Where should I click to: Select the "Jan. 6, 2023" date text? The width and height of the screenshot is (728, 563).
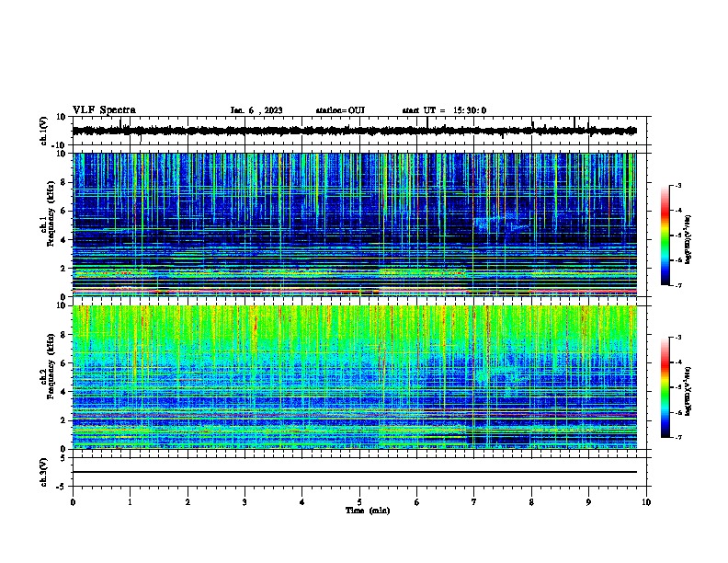tap(256, 110)
